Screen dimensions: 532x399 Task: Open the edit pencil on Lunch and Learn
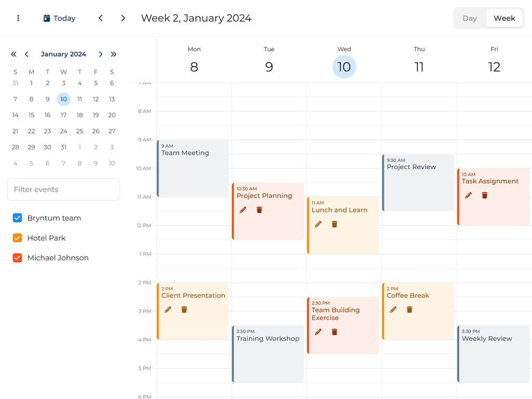[x=318, y=223]
